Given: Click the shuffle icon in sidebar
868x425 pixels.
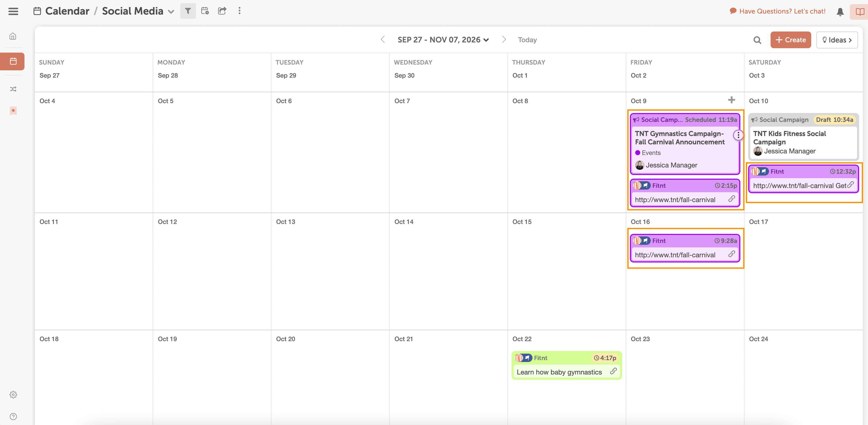Looking at the screenshot, I should point(13,89).
